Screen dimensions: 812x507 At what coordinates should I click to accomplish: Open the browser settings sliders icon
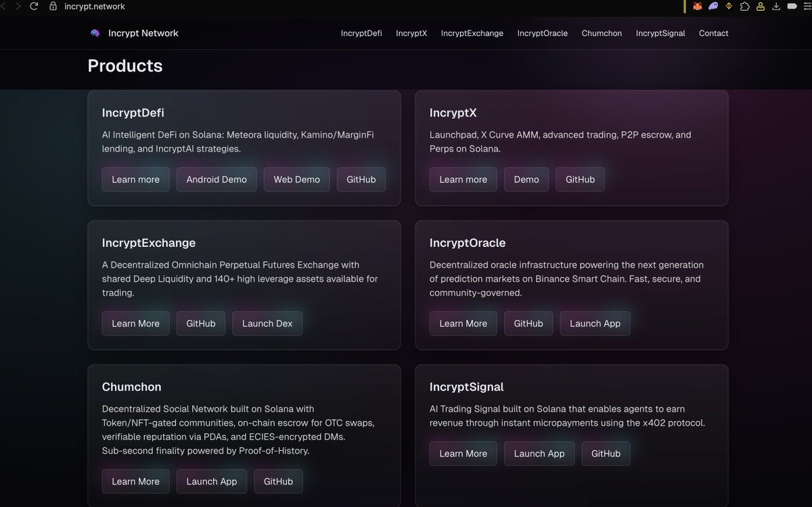click(807, 6)
